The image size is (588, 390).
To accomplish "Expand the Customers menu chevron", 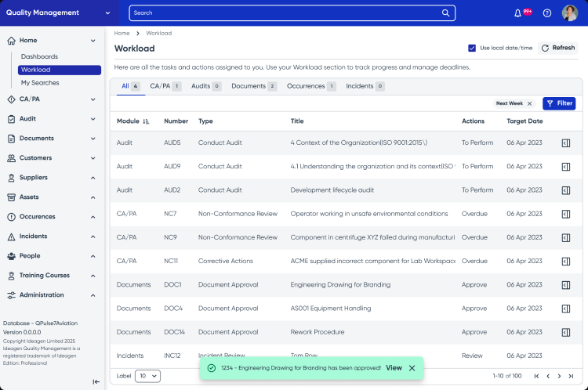I will tap(93, 158).
